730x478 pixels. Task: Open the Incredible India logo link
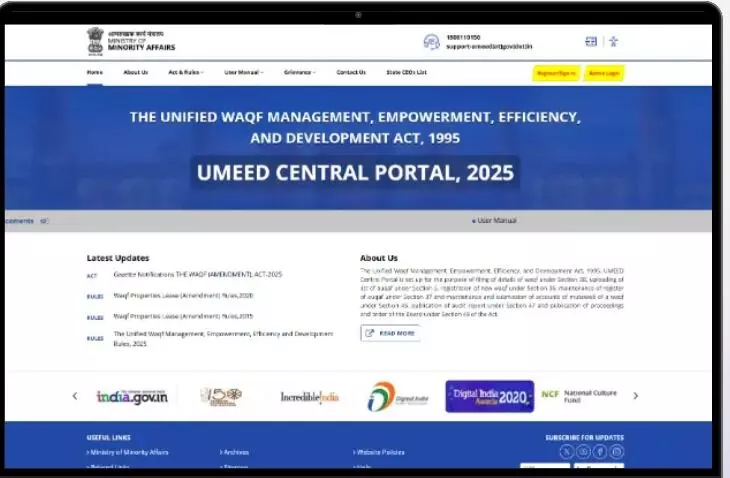[309, 397]
